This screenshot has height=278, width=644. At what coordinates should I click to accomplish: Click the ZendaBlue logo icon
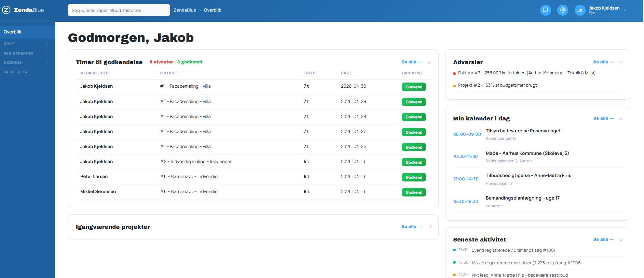coord(6,10)
